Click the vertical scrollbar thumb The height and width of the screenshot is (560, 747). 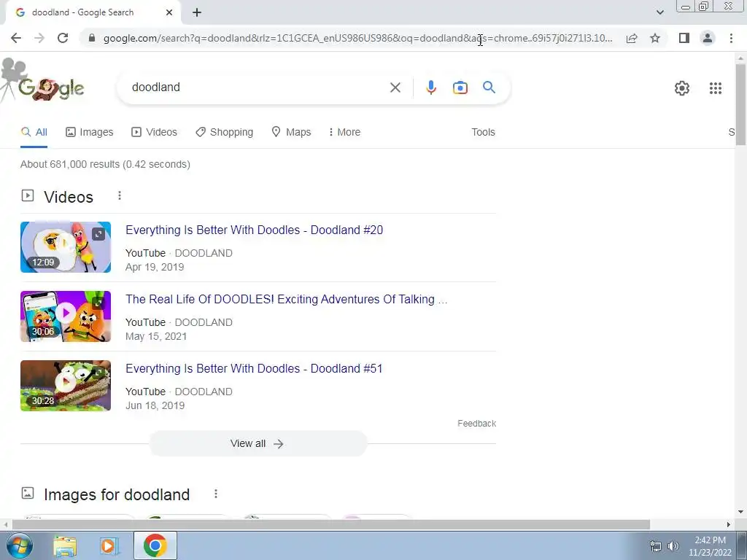(x=740, y=104)
